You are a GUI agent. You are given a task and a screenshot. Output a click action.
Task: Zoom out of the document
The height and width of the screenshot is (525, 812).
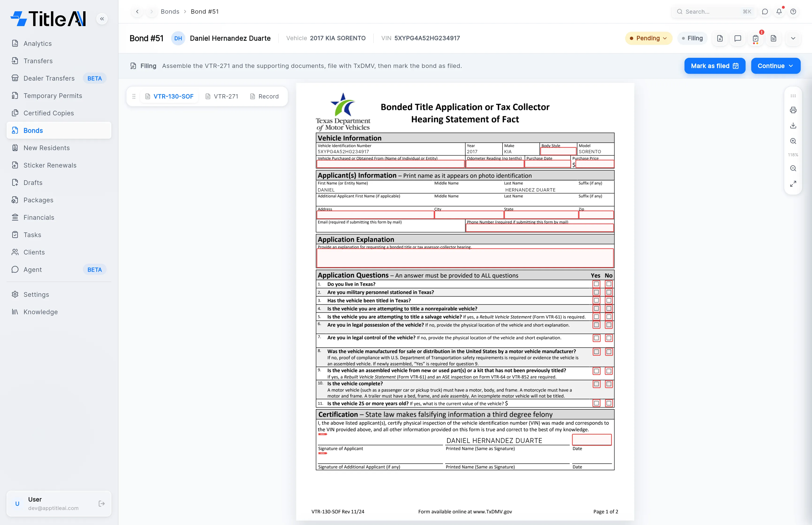coord(793,168)
